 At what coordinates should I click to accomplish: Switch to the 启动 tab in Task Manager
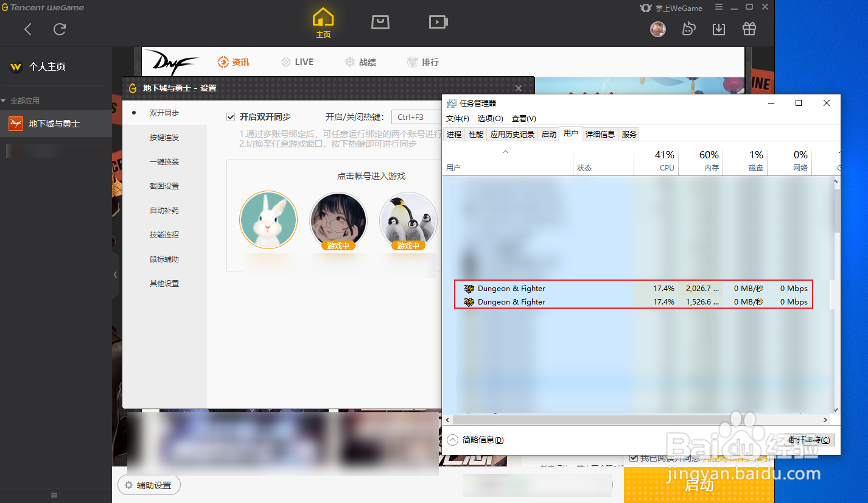point(549,135)
